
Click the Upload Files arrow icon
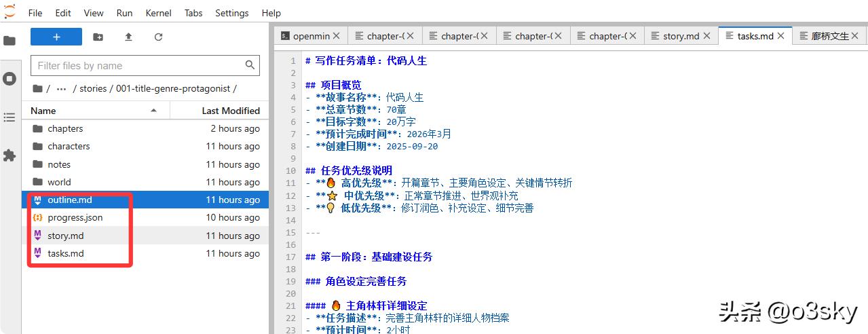point(128,37)
